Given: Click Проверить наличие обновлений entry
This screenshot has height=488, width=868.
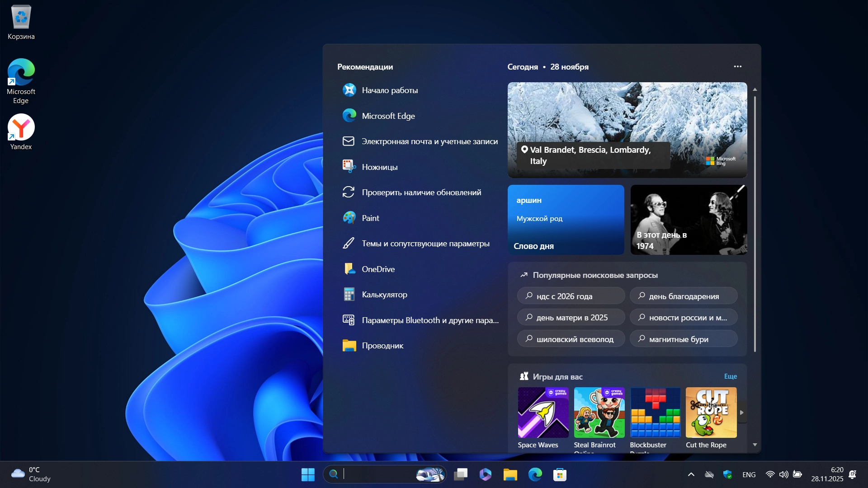Looking at the screenshot, I should 421,192.
